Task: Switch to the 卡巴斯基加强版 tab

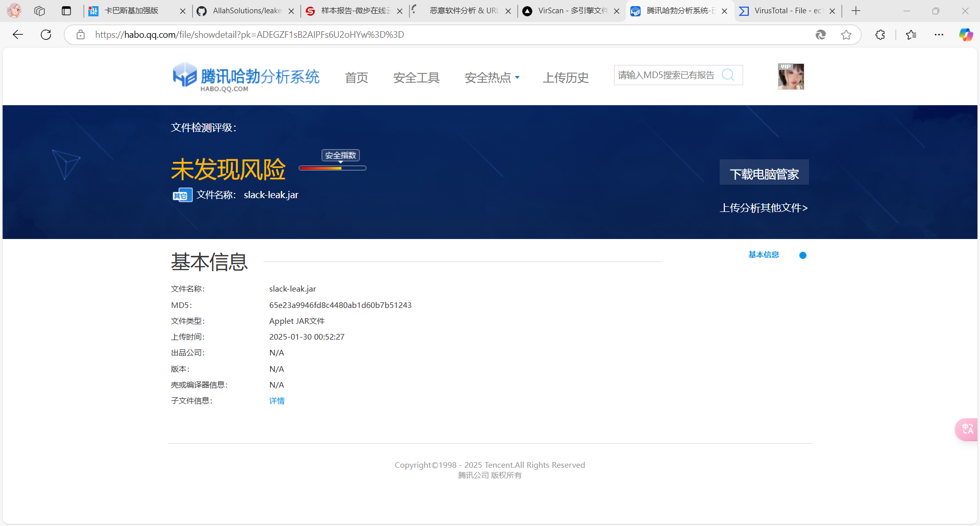Action: [x=132, y=11]
